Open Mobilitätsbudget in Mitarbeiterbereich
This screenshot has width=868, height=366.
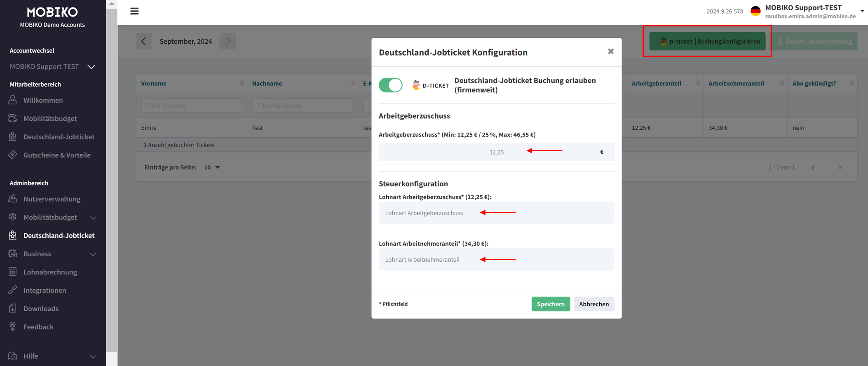tap(50, 118)
